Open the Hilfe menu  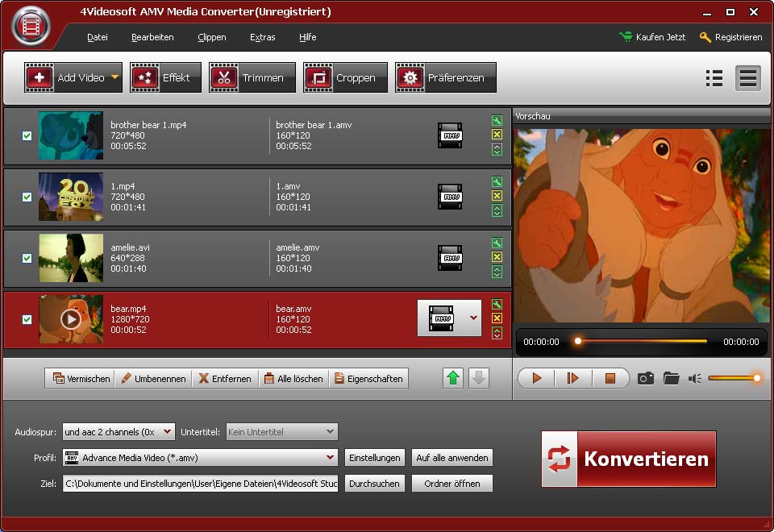coord(307,37)
